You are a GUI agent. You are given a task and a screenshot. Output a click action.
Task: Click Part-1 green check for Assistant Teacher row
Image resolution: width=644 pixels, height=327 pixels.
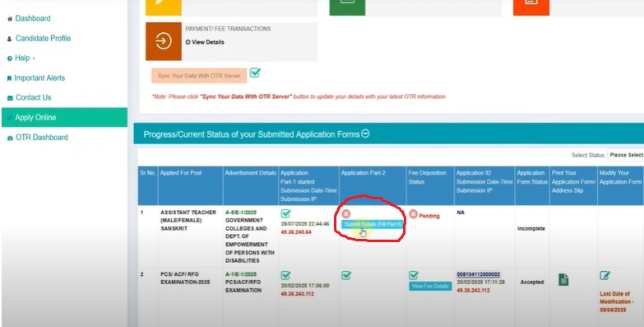[x=286, y=213]
